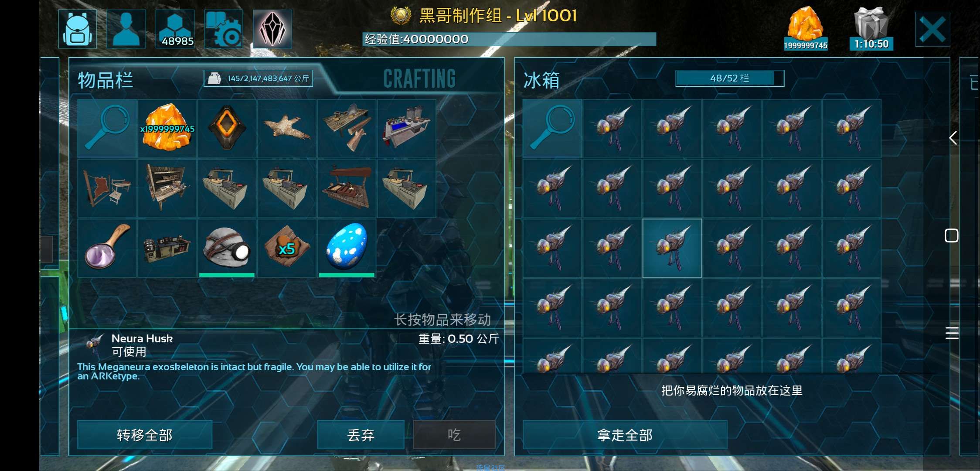Click the 转移全部 transfer all button
Image resolution: width=980 pixels, height=471 pixels.
click(x=145, y=435)
